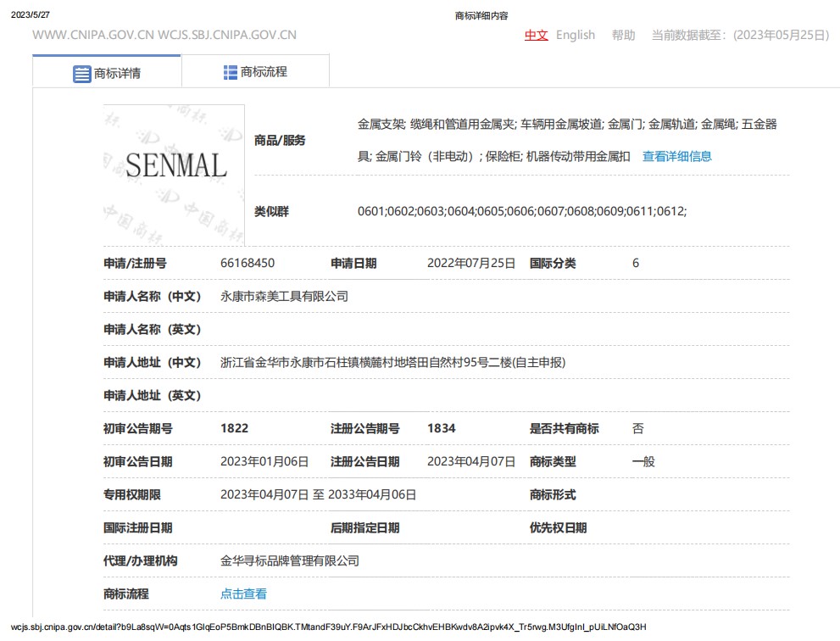Click the 优先权日期 label
The height and width of the screenshot is (641, 840).
click(x=559, y=528)
